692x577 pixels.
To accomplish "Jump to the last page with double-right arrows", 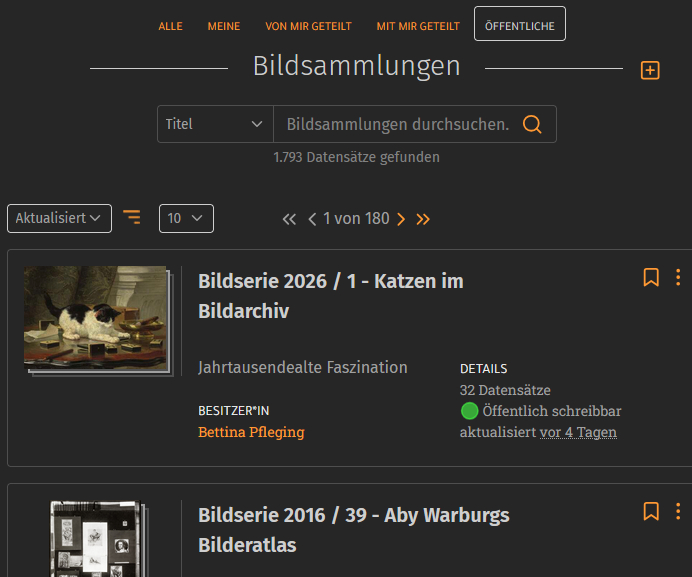I will pos(423,219).
